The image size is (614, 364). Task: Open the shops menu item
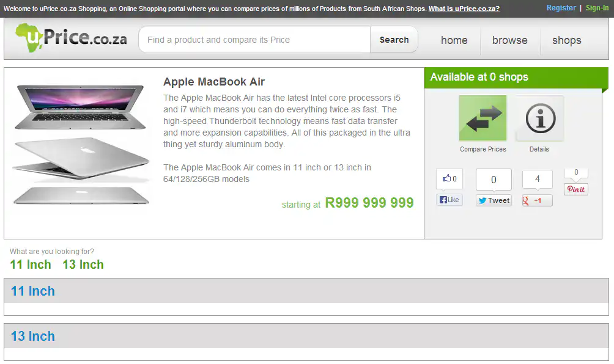567,40
